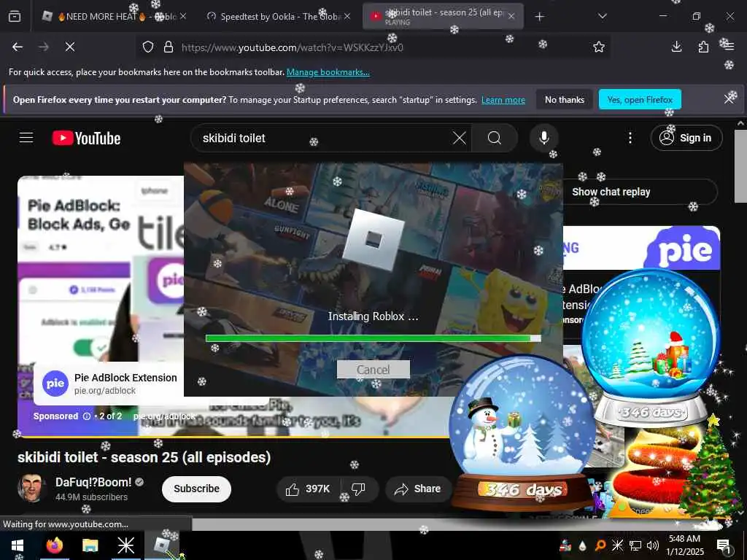Dislike the video with thumbs down
Image resolution: width=747 pixels, height=560 pixels.
point(358,489)
